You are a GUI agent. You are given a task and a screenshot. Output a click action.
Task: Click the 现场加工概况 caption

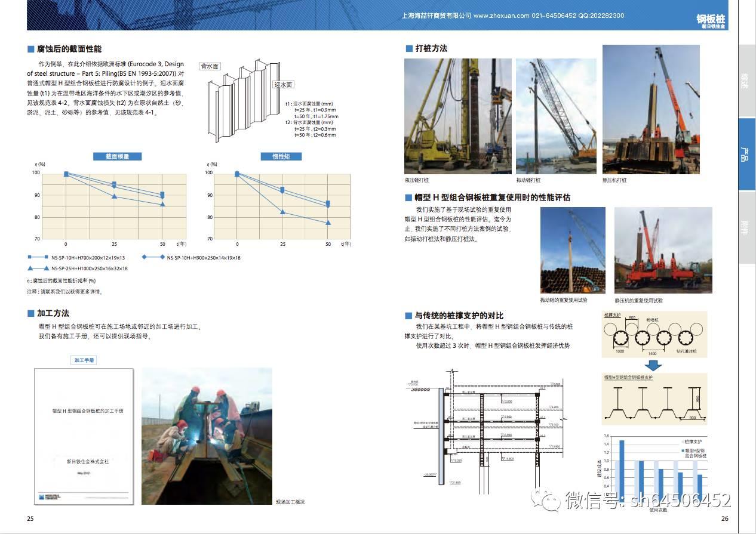290,502
